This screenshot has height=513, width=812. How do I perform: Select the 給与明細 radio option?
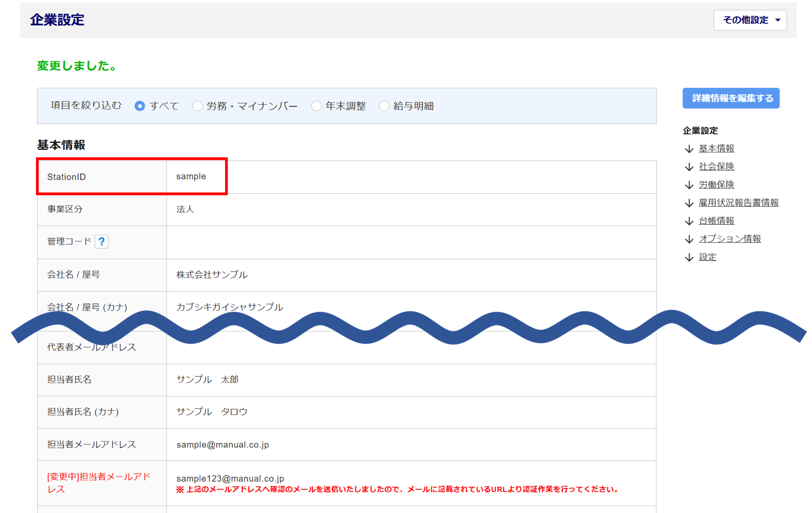384,106
